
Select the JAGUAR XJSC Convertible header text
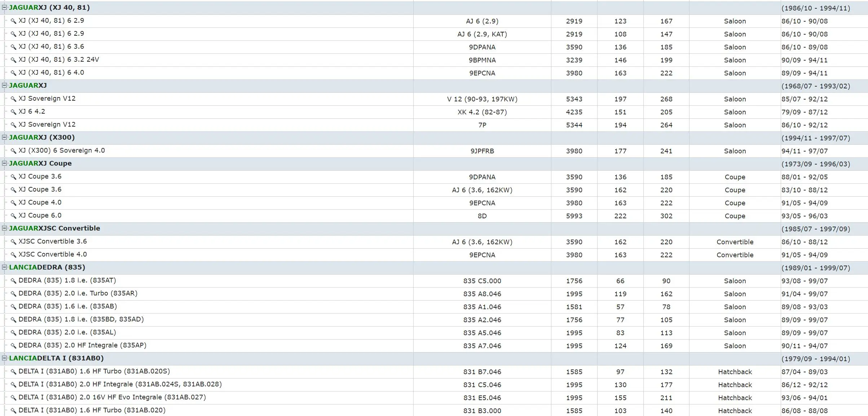(54, 228)
